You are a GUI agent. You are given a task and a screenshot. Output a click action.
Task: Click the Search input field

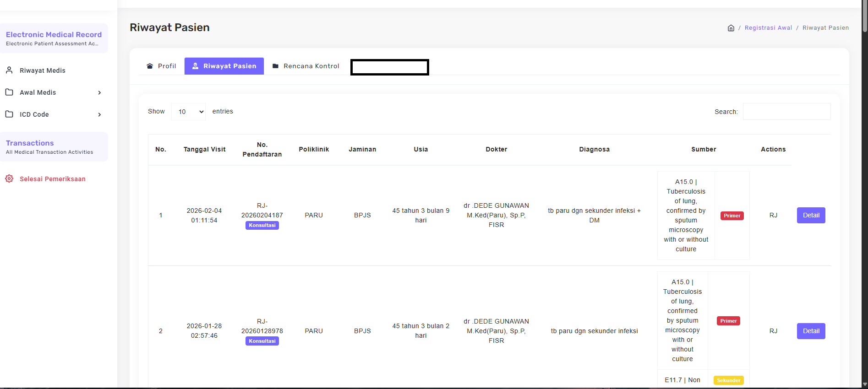tap(786, 112)
